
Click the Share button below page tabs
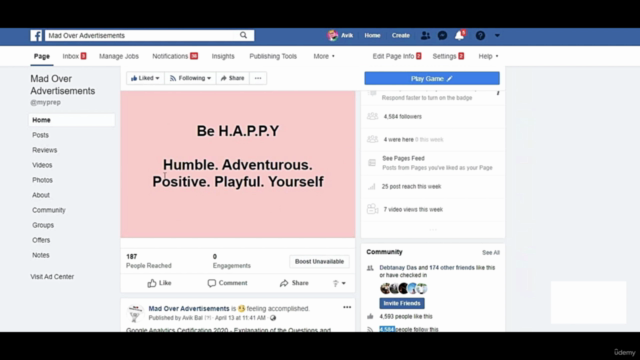232,78
